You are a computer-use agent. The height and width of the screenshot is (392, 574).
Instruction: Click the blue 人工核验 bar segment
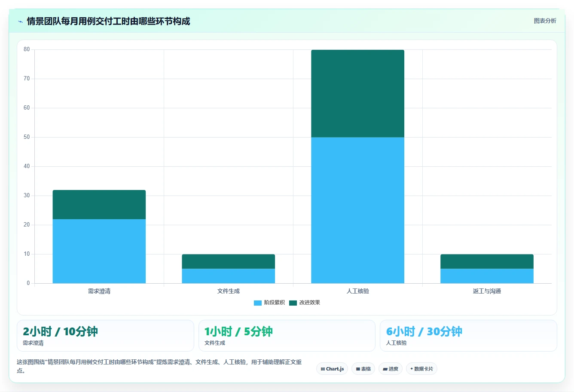tap(358, 210)
